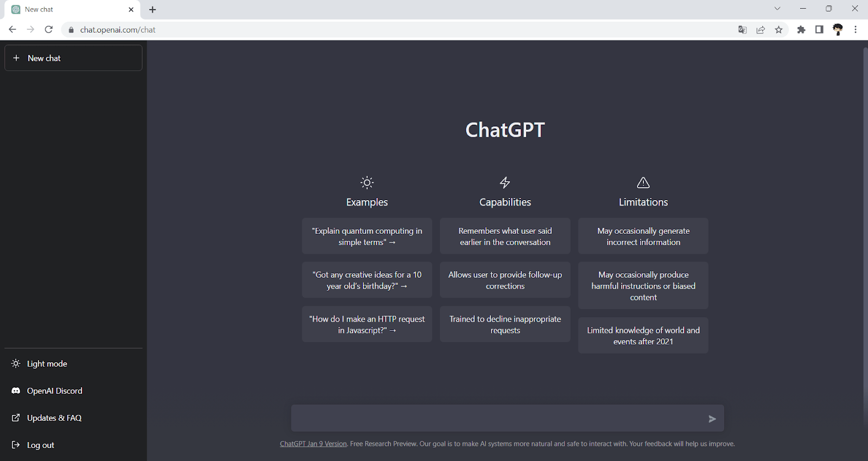Click the Discord logo icon in the sidebar
This screenshot has width=868, height=461.
pos(16,390)
